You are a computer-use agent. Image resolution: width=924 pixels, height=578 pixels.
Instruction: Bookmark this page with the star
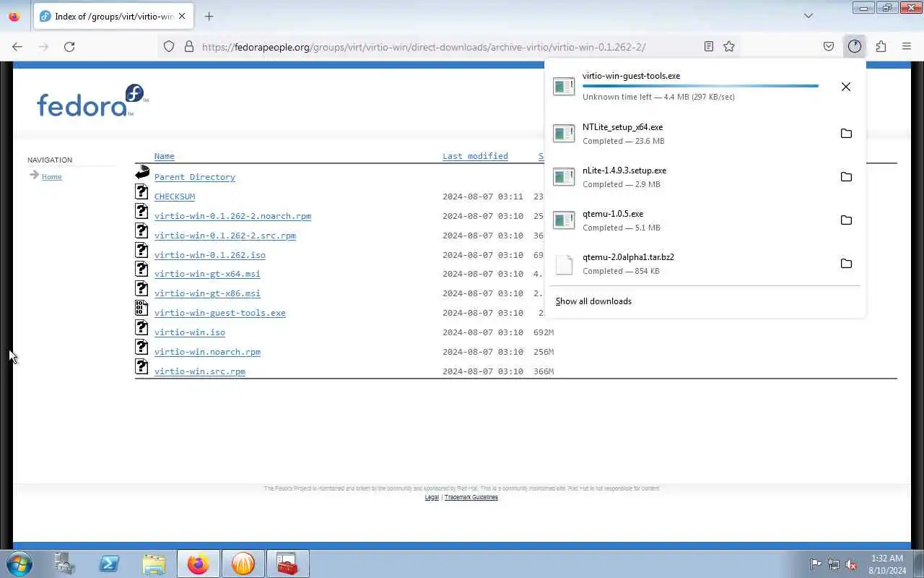[729, 46]
